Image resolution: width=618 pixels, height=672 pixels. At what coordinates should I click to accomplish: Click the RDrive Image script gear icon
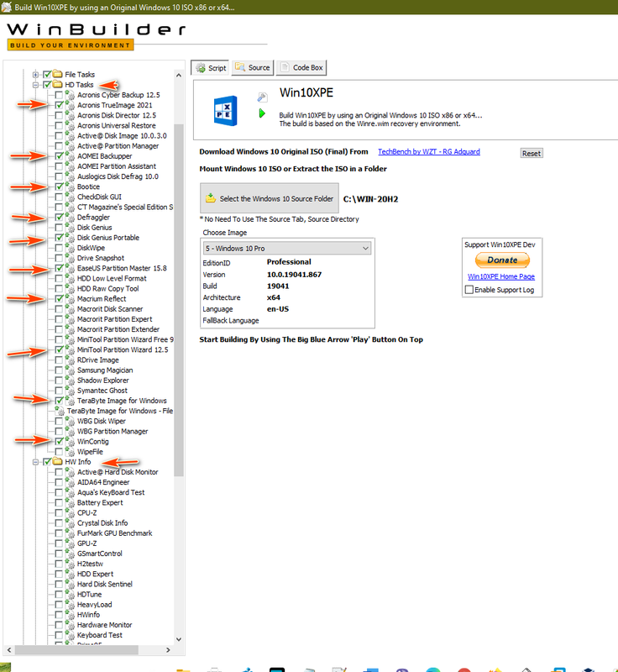(70, 360)
